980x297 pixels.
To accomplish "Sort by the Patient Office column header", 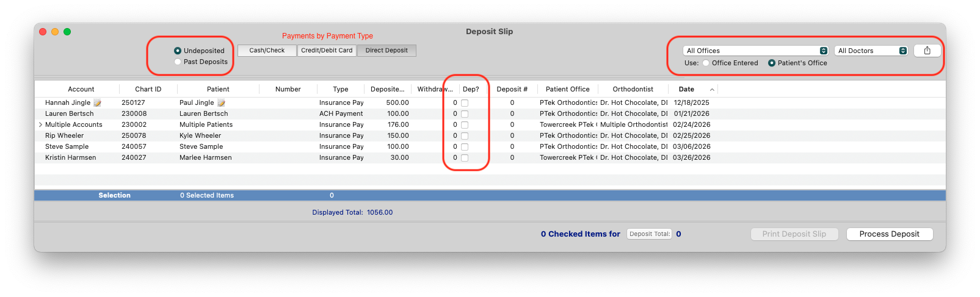I will point(568,89).
